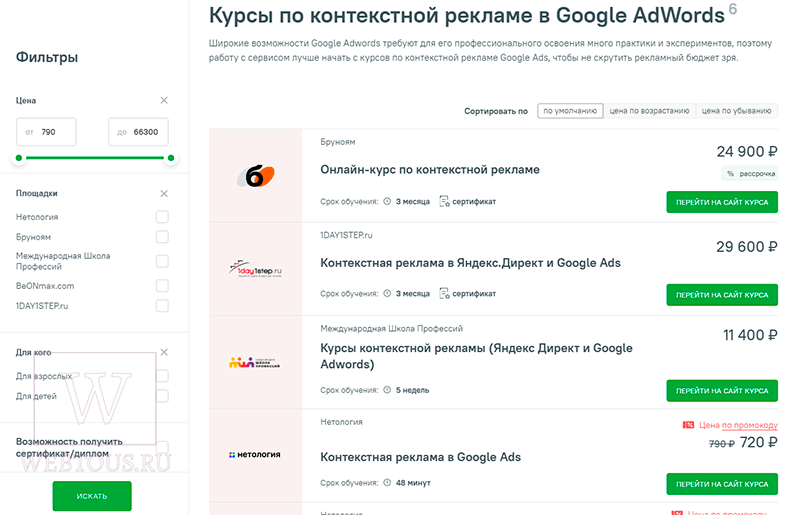
Task: Click the certificate icon in the Бруноям course row
Action: [444, 202]
